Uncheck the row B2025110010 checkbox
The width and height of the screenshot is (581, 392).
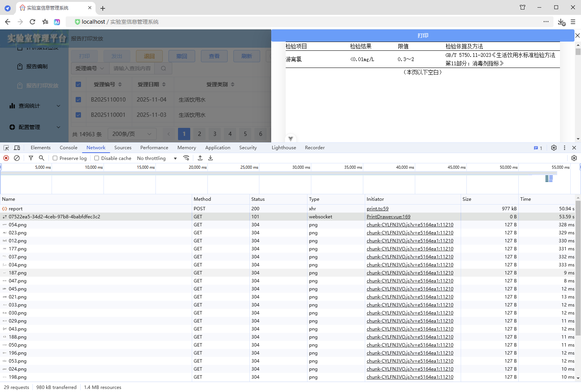(x=78, y=100)
